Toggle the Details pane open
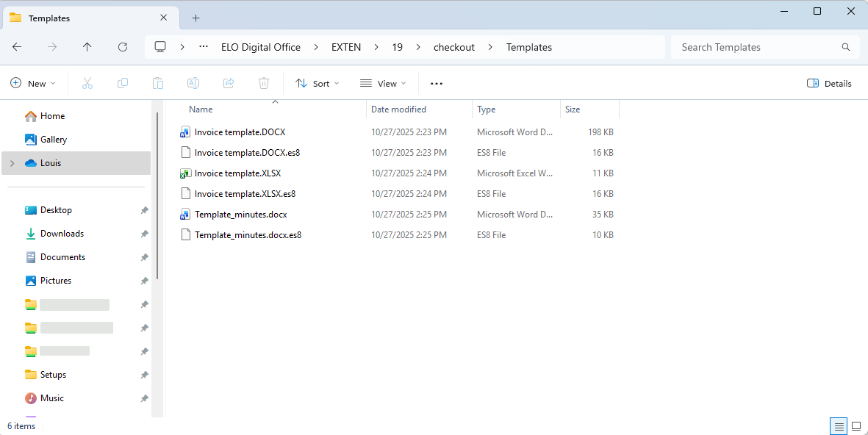The height and width of the screenshot is (435, 868). coord(829,83)
